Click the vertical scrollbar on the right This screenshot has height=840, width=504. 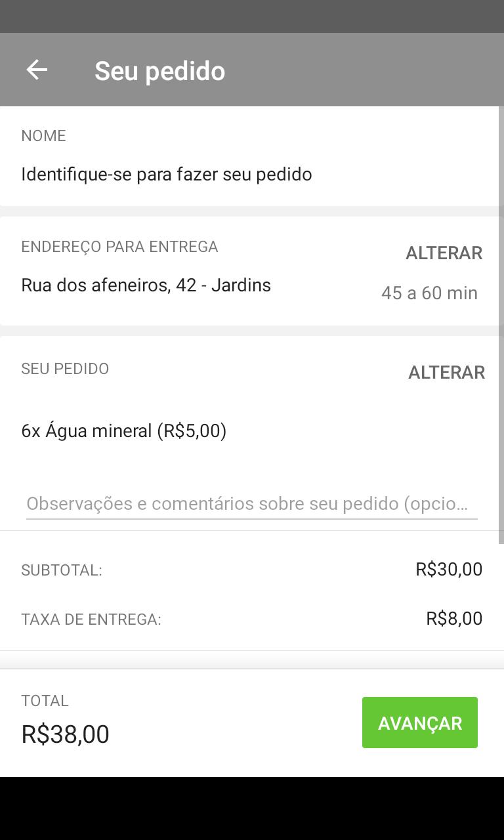[501, 325]
